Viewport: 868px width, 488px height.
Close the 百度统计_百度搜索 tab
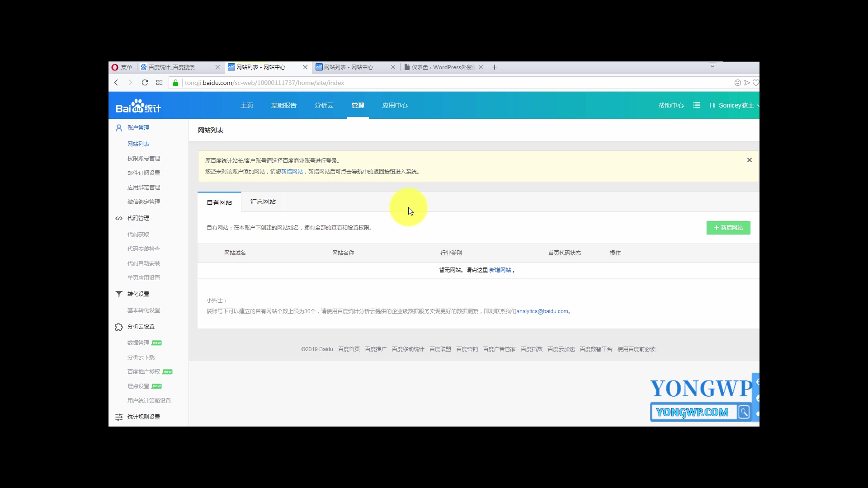pyautogui.click(x=217, y=67)
